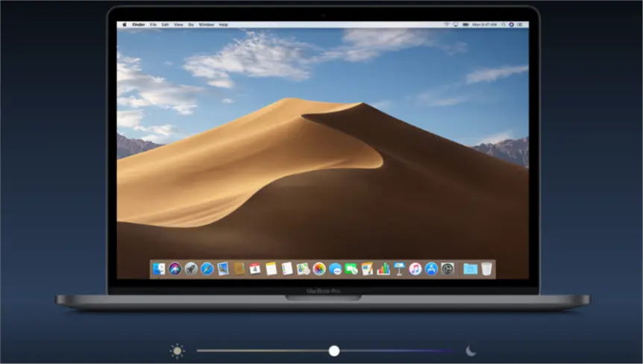Open Notification Center list icon

point(520,25)
